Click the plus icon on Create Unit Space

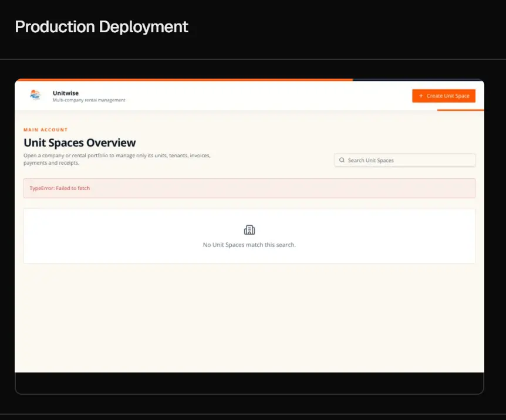coord(421,96)
